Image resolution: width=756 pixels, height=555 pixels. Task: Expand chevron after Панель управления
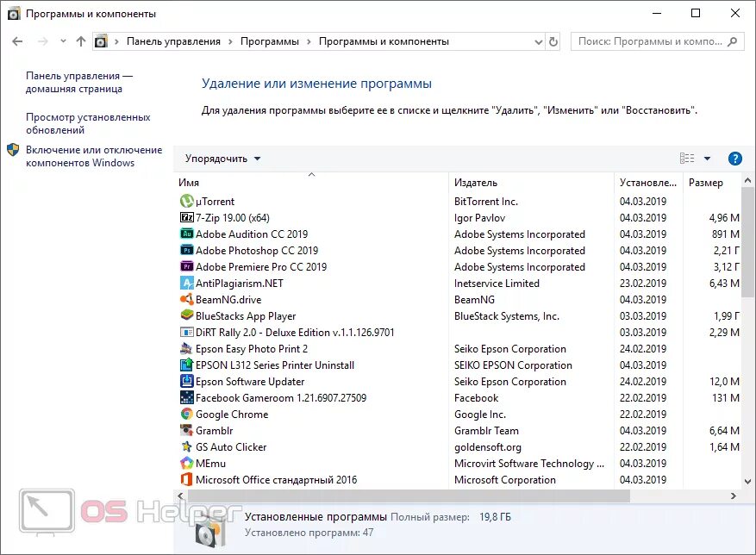(x=230, y=42)
